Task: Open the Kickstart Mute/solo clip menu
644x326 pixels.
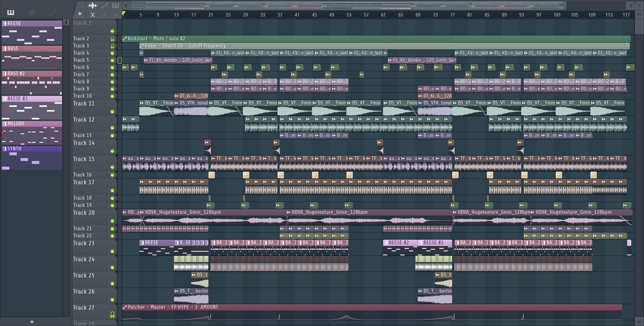Action: pyautogui.click(x=125, y=39)
